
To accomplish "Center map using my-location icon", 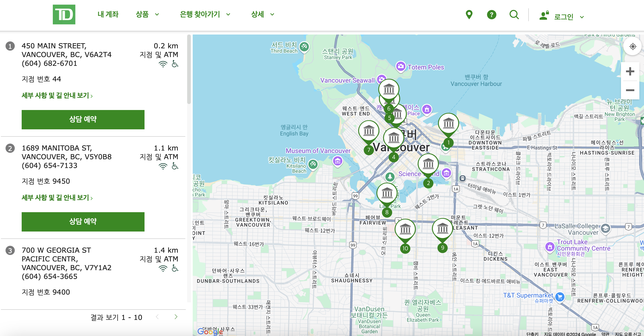I will click(x=632, y=46).
